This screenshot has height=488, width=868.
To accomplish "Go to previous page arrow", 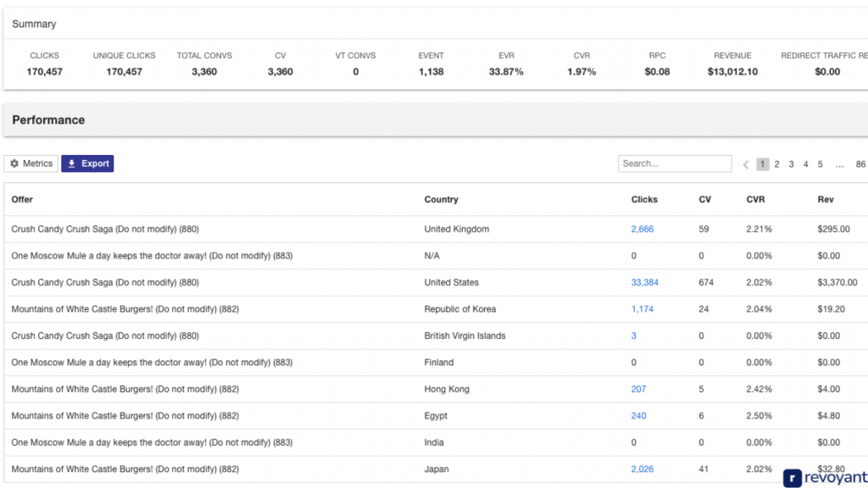I will click(x=746, y=164).
